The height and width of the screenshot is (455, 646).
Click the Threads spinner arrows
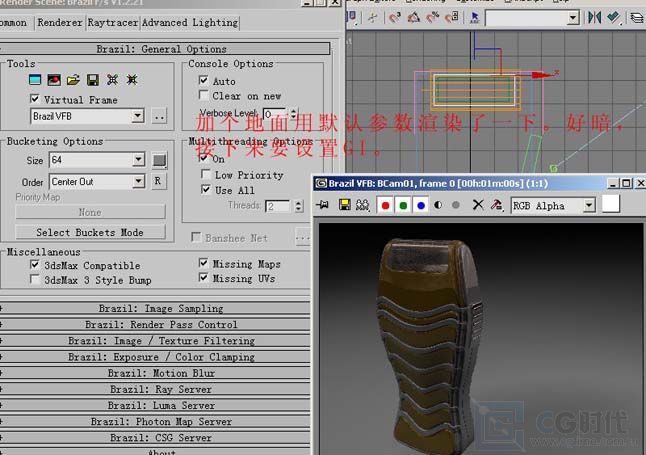pyautogui.click(x=299, y=206)
